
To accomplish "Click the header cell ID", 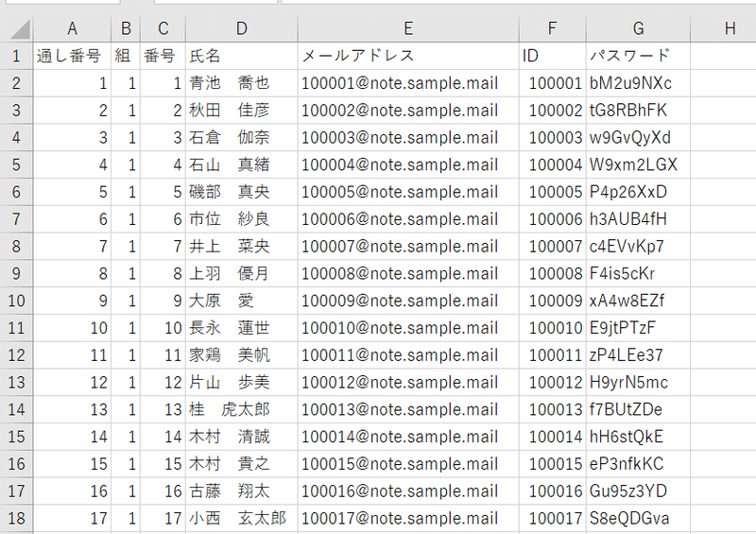I will [553, 56].
